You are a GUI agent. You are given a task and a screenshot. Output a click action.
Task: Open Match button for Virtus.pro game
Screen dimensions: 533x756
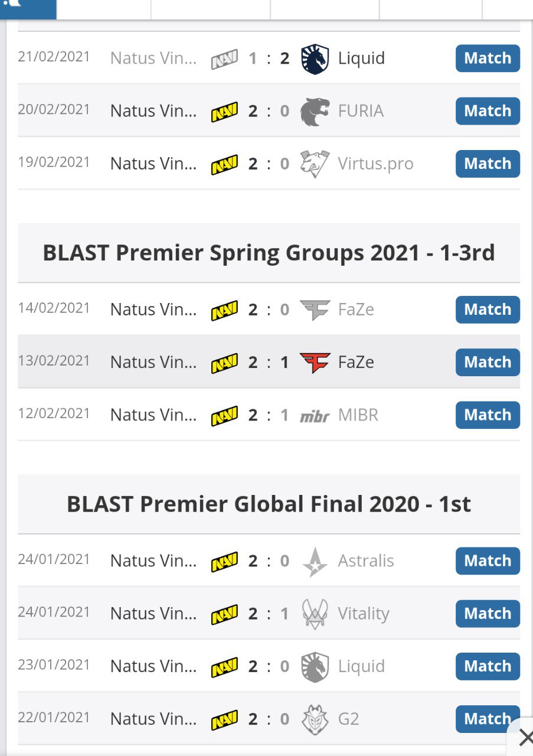click(x=488, y=164)
